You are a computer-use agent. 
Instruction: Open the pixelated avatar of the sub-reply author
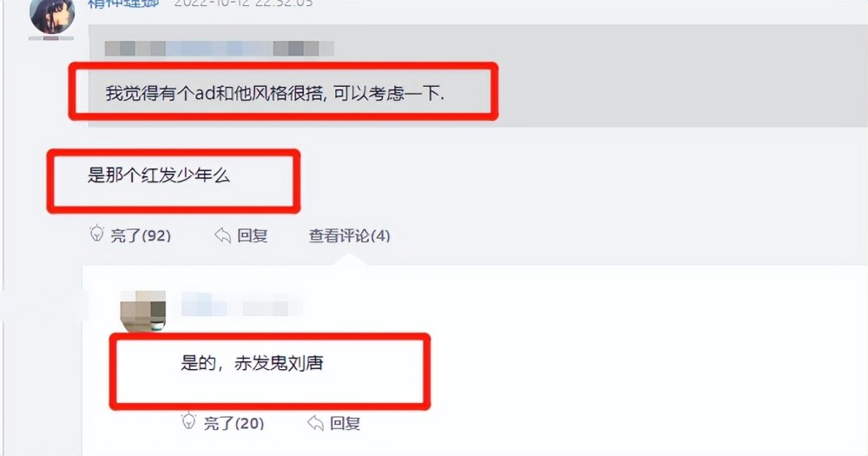(143, 312)
